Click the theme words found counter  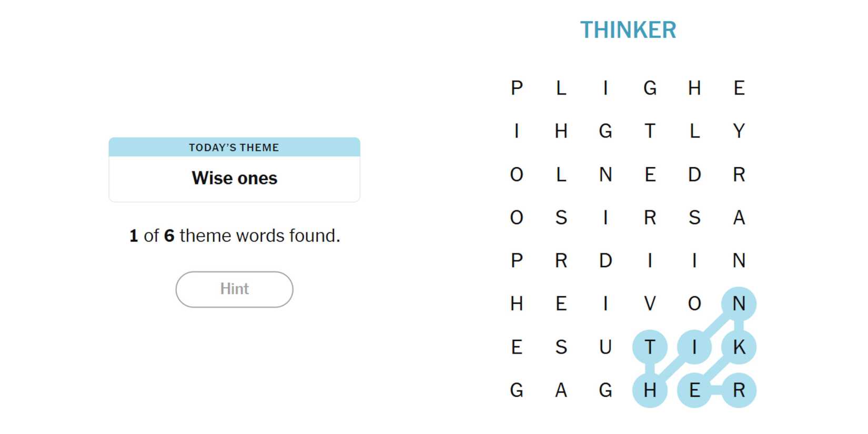tap(234, 236)
